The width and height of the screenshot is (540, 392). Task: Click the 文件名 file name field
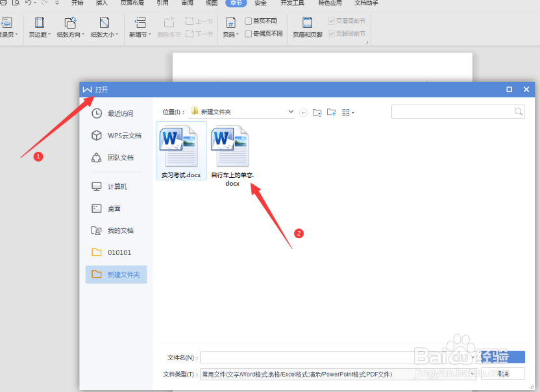339,358
